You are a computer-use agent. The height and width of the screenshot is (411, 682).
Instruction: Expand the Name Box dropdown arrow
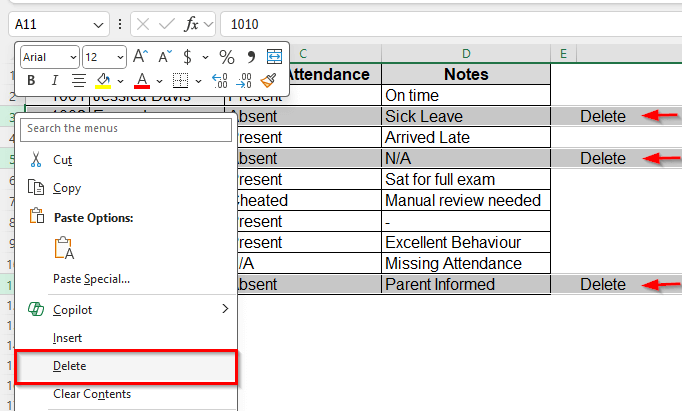98,23
